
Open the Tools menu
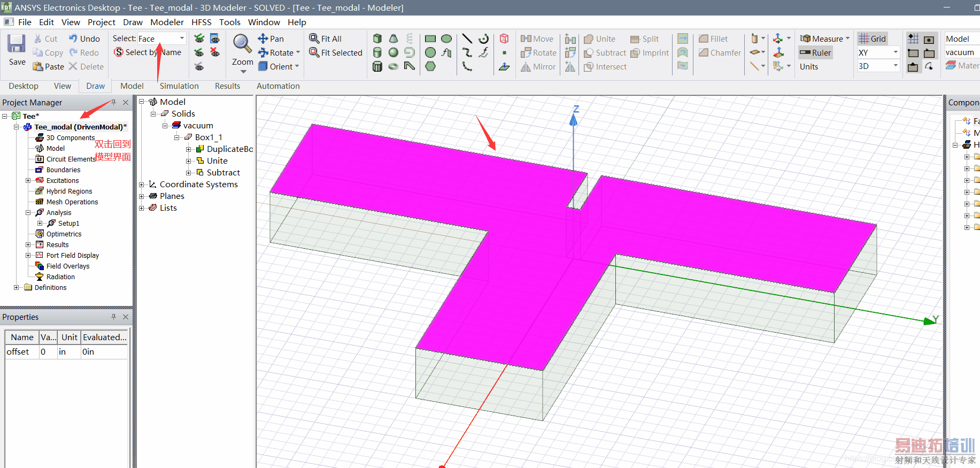230,22
